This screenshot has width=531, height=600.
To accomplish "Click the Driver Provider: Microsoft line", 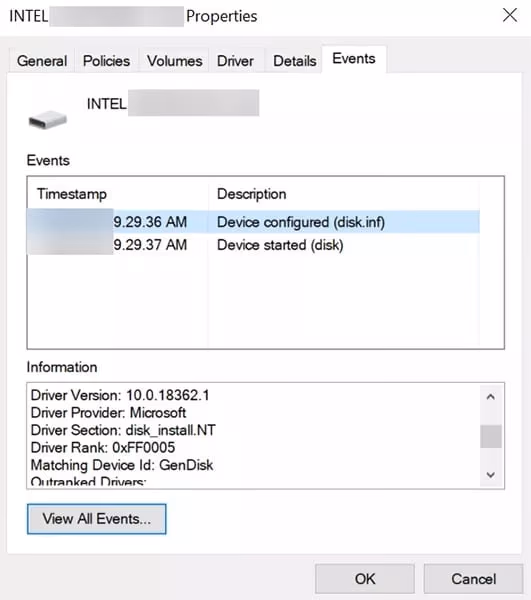I will (x=108, y=412).
